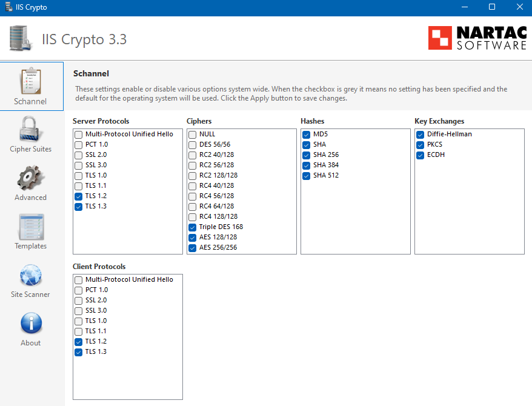Minimize the IIS Crypto window

(465, 7)
